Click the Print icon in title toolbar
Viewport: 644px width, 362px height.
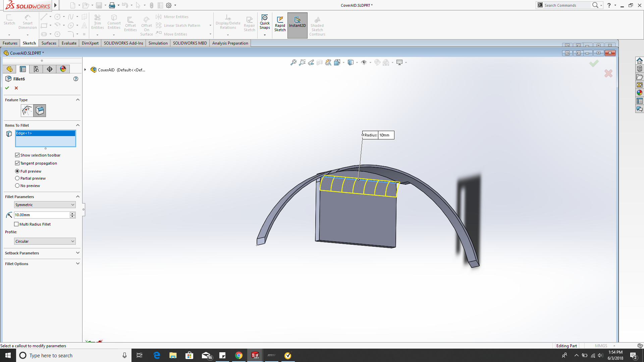112,5
